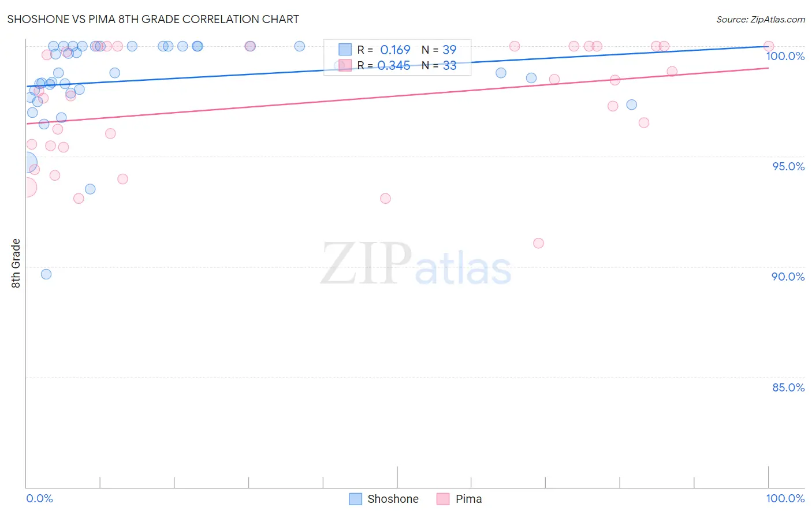The height and width of the screenshot is (515, 812).
Task: Click the 0.0% x-axis label
Action: [x=39, y=498]
